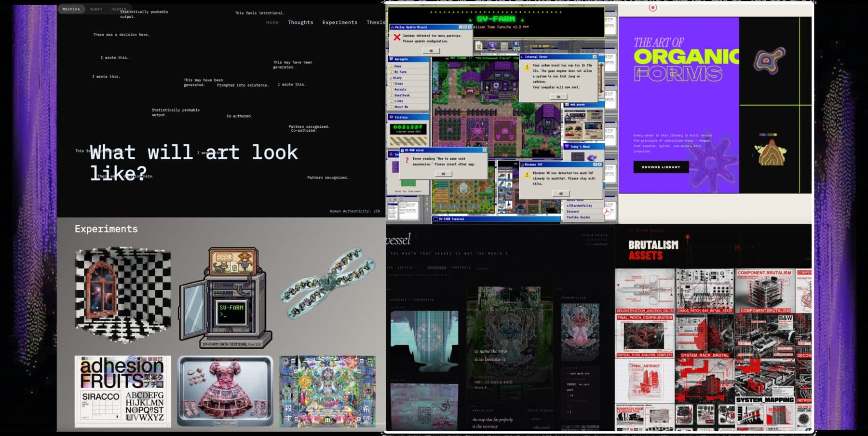
Task: Open the Experiments nav link
Action: tap(340, 23)
